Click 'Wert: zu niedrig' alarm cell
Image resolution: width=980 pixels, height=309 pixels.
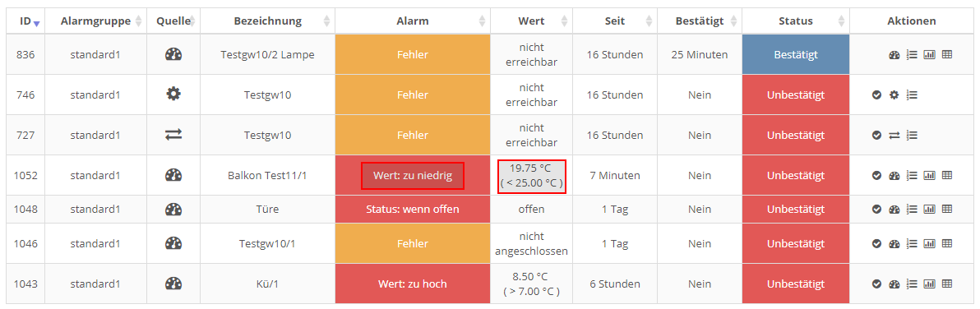click(x=413, y=175)
